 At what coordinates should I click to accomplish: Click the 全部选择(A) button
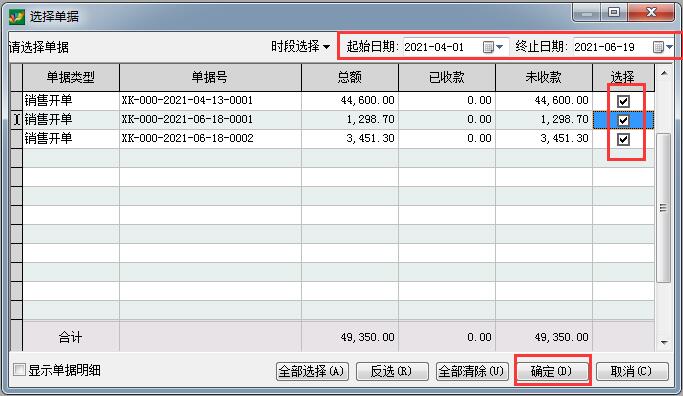[x=312, y=371]
